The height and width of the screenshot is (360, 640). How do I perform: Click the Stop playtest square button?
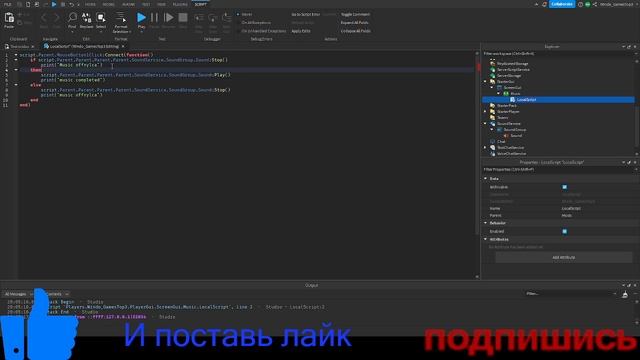[183, 18]
